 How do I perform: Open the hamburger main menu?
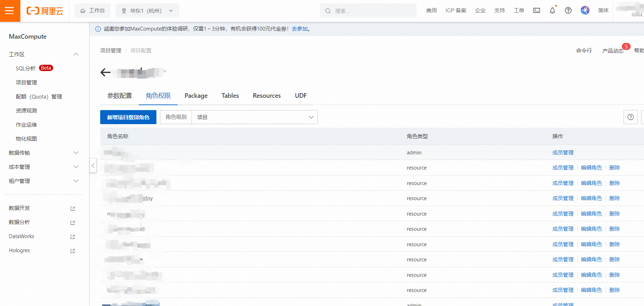click(10, 11)
